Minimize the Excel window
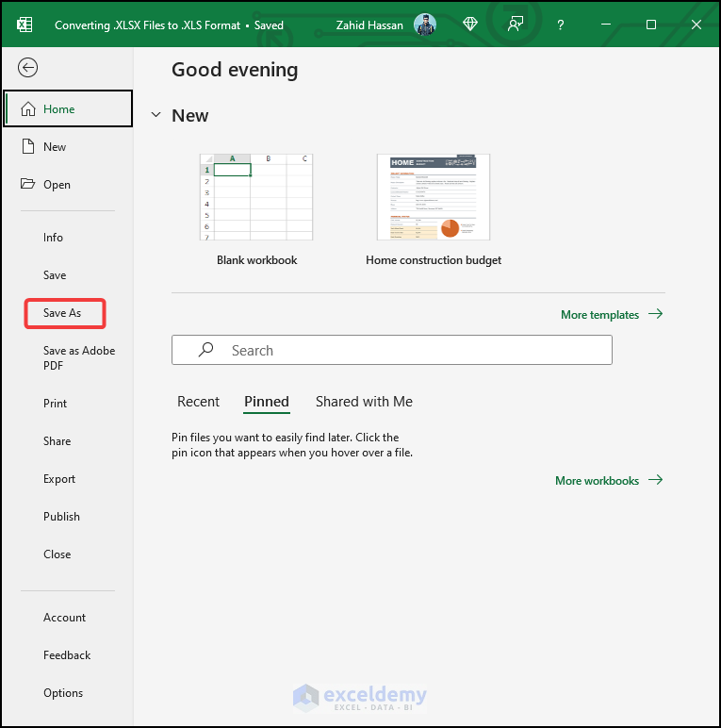This screenshot has height=728, width=721. pyautogui.click(x=605, y=25)
